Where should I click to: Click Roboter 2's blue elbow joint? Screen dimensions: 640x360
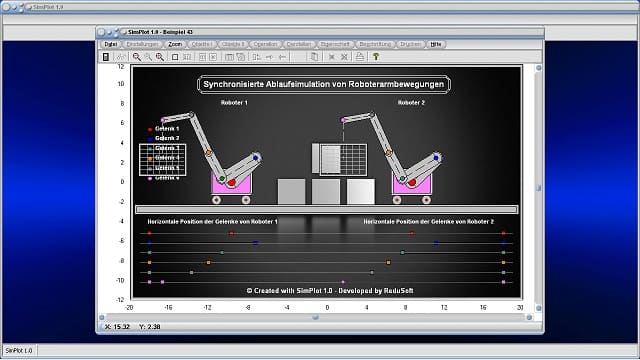(436, 158)
